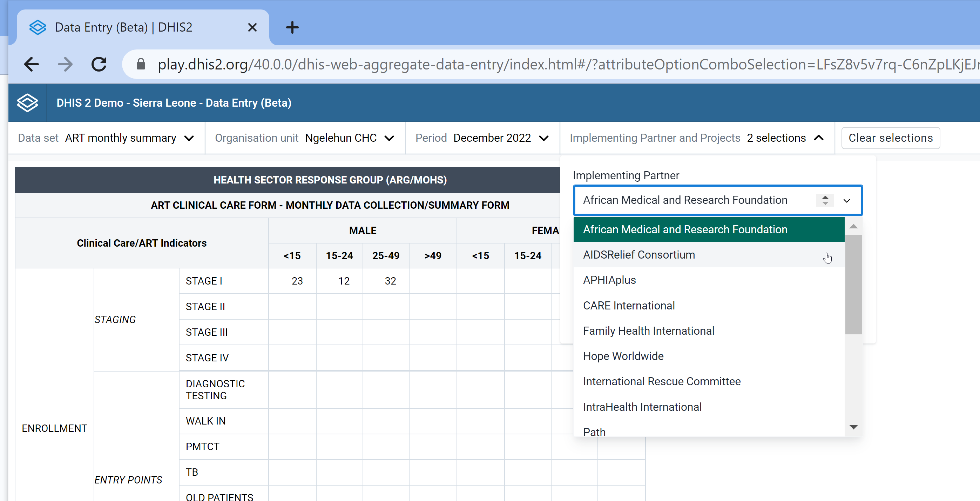Click Stage II female 15-24 cell
The width and height of the screenshot is (980, 501).
528,307
